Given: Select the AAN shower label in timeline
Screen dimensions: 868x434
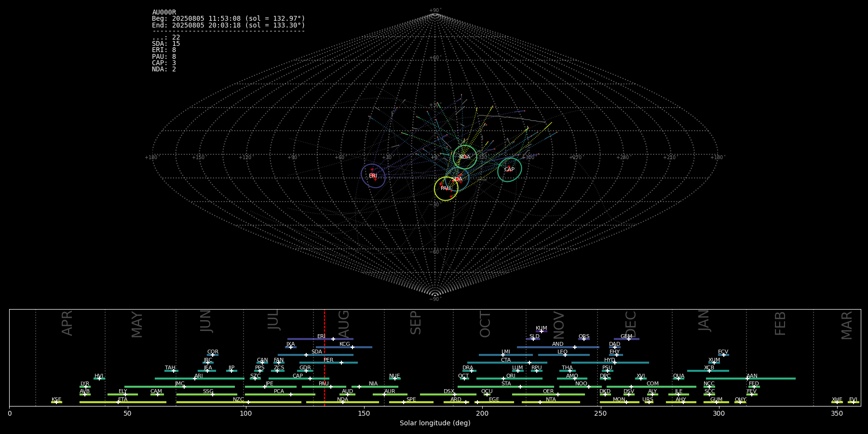Looking at the screenshot, I should [x=752, y=376].
